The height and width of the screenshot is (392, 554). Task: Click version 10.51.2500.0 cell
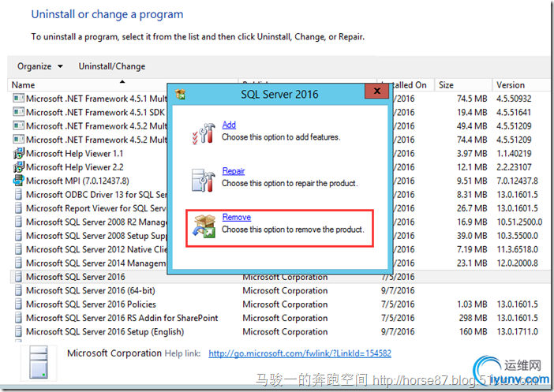pyautogui.click(x=519, y=222)
